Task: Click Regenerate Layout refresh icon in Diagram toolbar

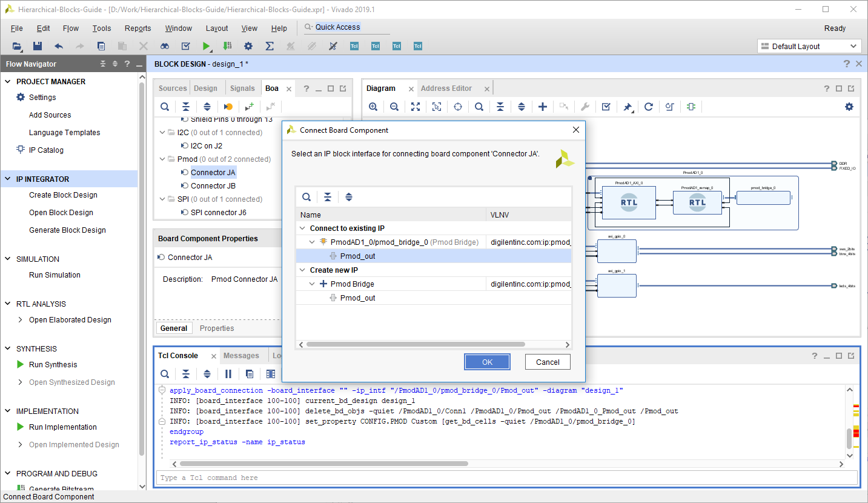Action: [649, 107]
